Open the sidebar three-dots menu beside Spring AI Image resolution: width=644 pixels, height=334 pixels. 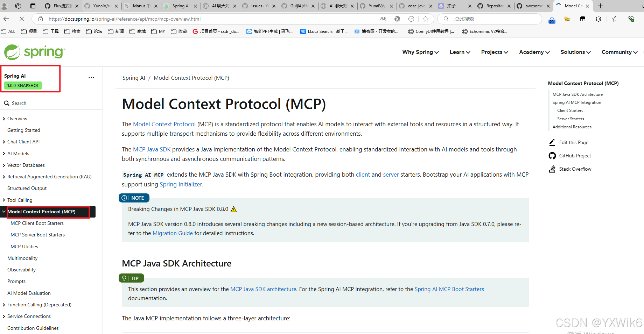[x=91, y=78]
